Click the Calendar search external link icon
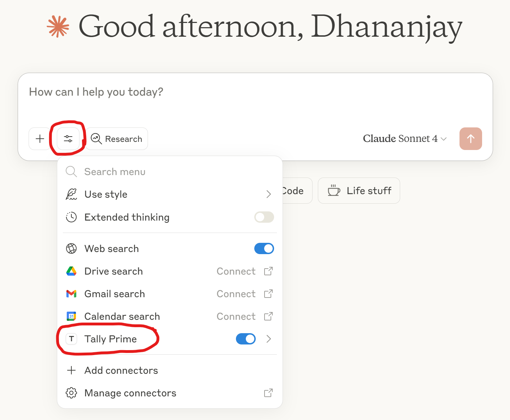The width and height of the screenshot is (510, 420). (268, 316)
